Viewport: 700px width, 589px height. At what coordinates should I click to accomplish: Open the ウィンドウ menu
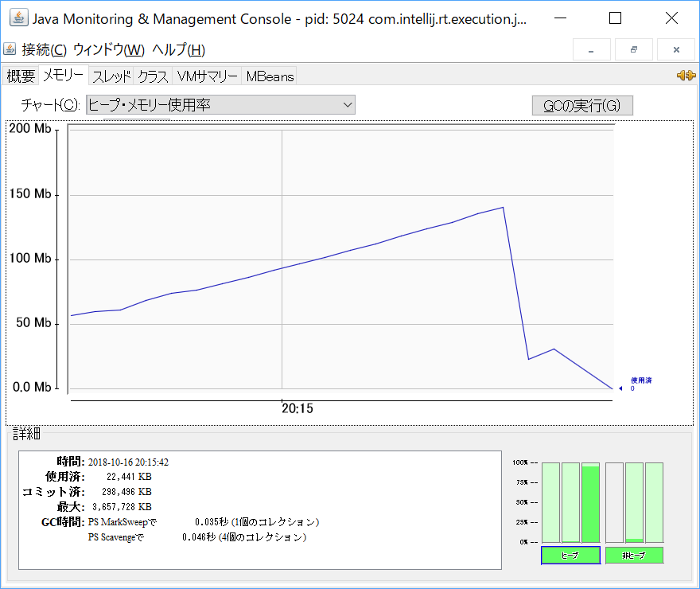pyautogui.click(x=108, y=50)
